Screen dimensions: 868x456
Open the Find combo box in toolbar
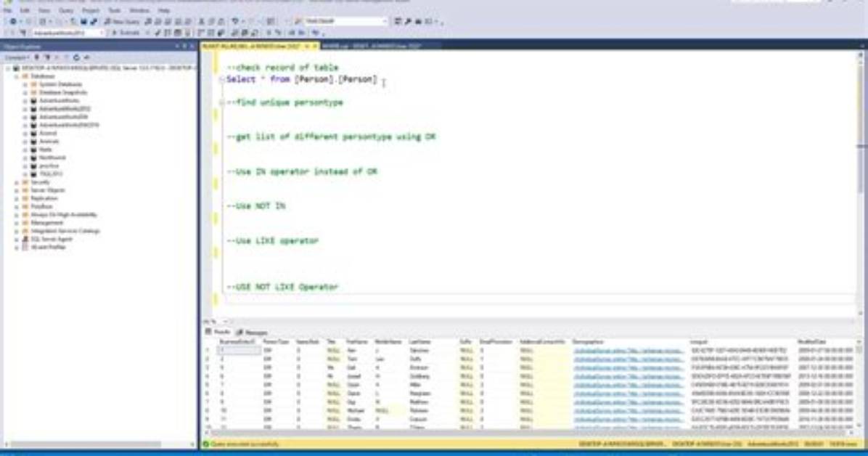[346, 22]
